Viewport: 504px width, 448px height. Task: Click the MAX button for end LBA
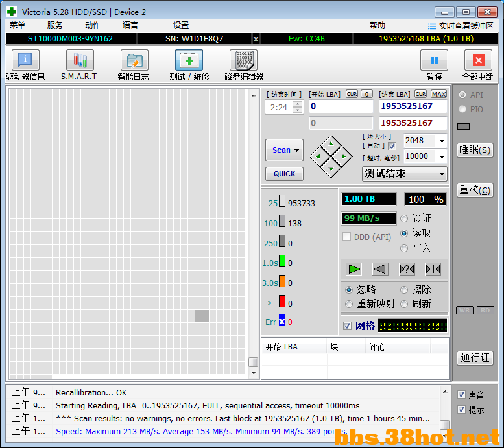point(438,94)
